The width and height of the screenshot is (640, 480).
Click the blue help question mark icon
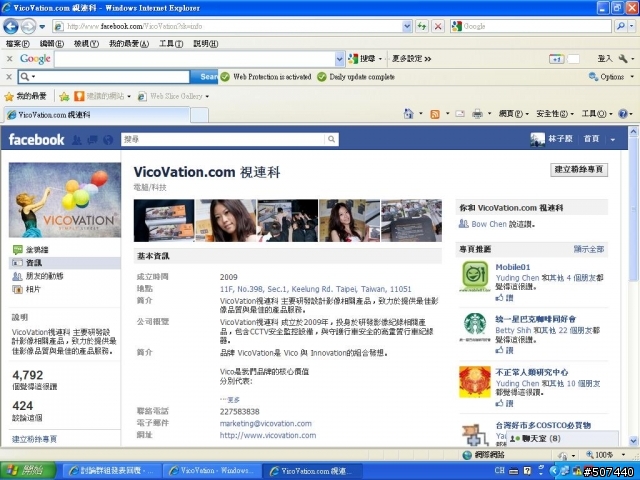(x=623, y=114)
